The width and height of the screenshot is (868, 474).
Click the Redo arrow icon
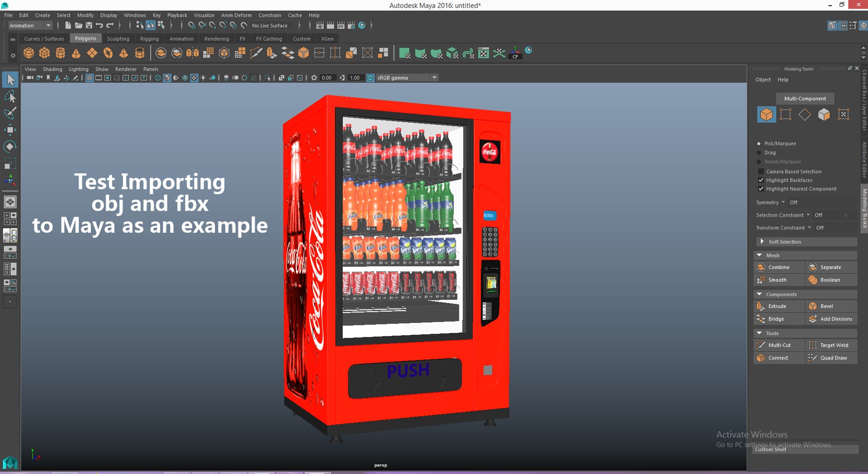(x=110, y=25)
